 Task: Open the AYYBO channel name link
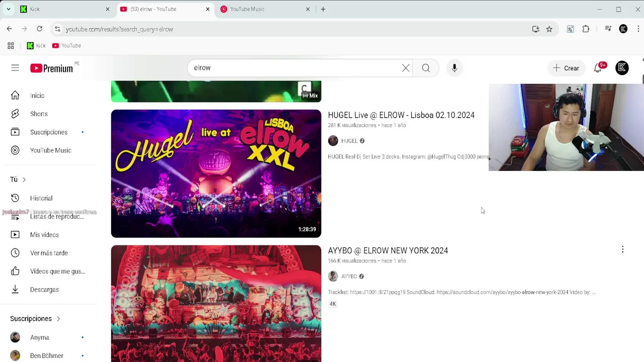tap(349, 277)
